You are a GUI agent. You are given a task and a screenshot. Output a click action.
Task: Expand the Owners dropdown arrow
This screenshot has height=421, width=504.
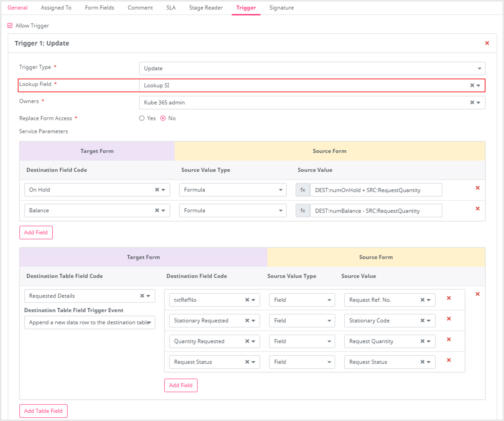[x=478, y=102]
